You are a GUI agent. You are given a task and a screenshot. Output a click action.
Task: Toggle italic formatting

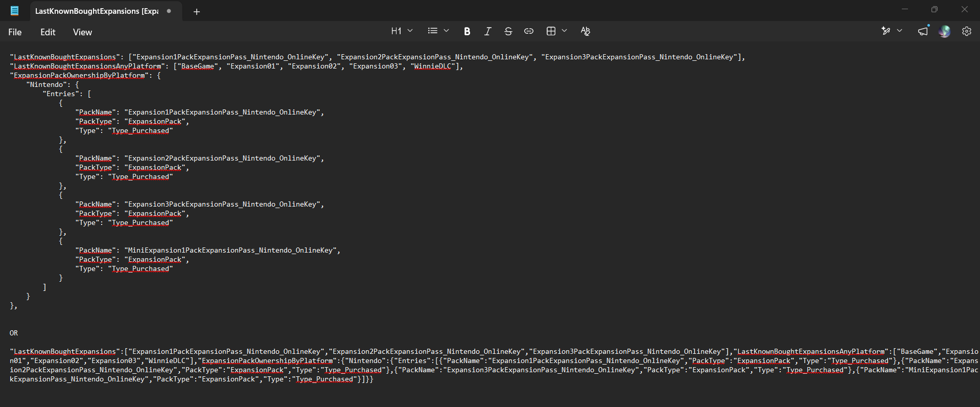click(x=487, y=31)
